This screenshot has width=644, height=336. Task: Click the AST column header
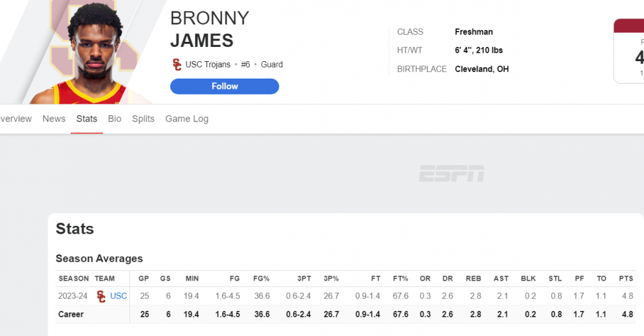pos(501,279)
